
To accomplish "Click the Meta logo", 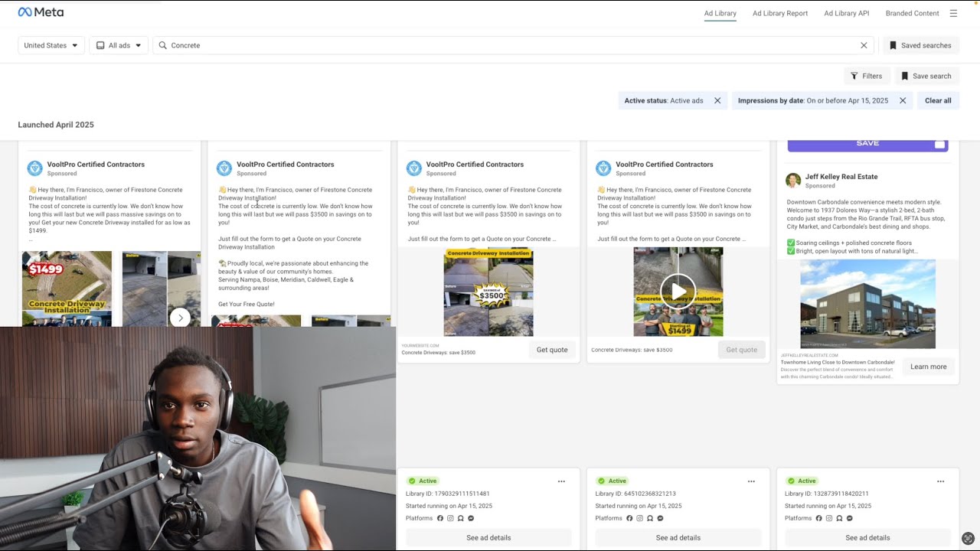I will [x=41, y=12].
